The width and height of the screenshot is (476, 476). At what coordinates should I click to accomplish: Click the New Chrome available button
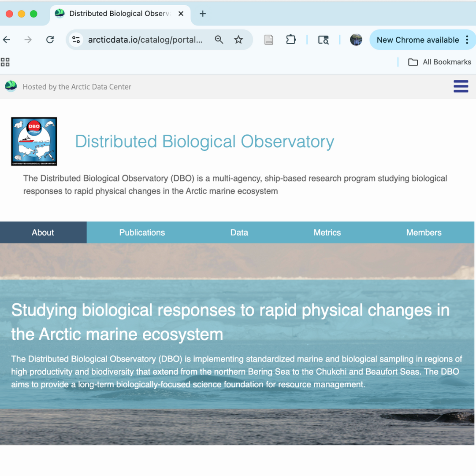click(x=417, y=40)
